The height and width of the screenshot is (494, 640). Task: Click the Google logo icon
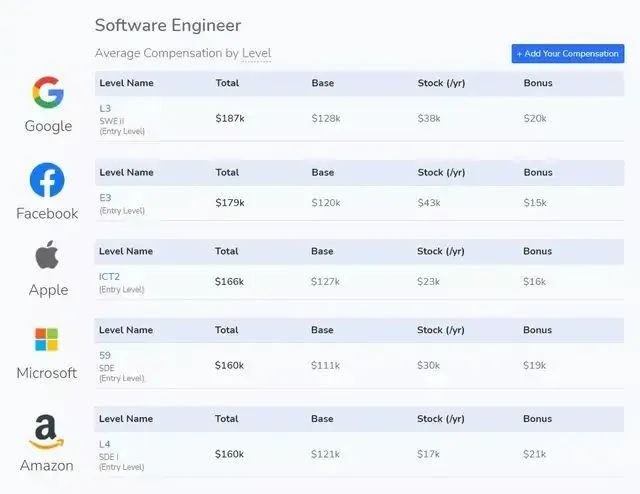[x=48, y=92]
